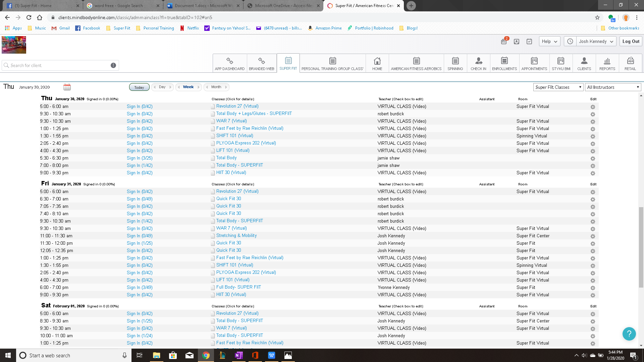Expand the Super Fiit Classes dropdown
Image resolution: width=644 pixels, height=362 pixels.
point(558,87)
